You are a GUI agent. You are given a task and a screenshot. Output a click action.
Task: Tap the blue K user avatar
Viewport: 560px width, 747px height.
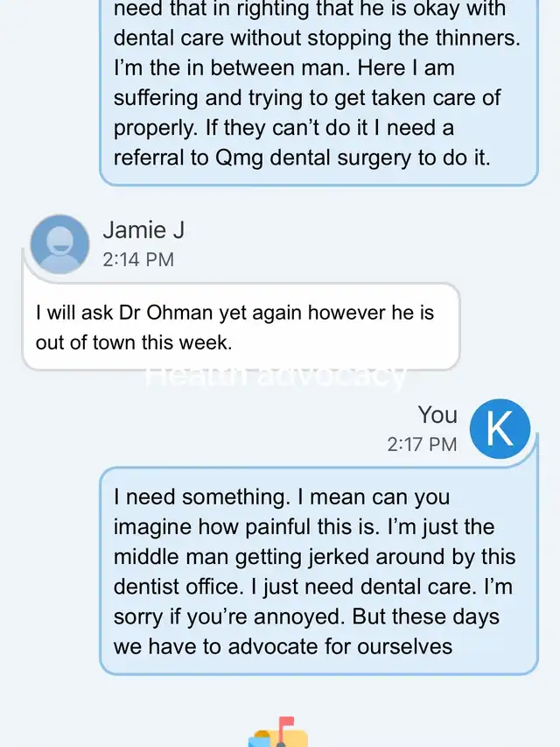coord(500,427)
